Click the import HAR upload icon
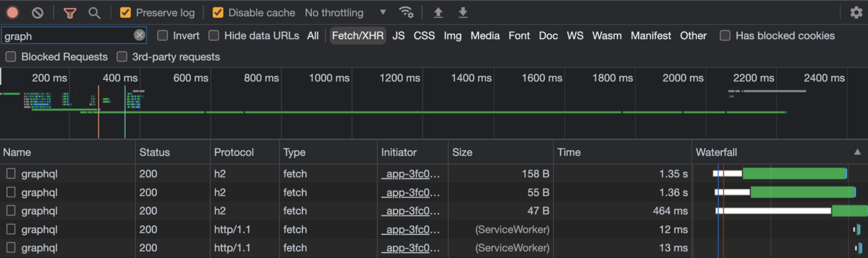This screenshot has height=258, width=868. [x=438, y=12]
